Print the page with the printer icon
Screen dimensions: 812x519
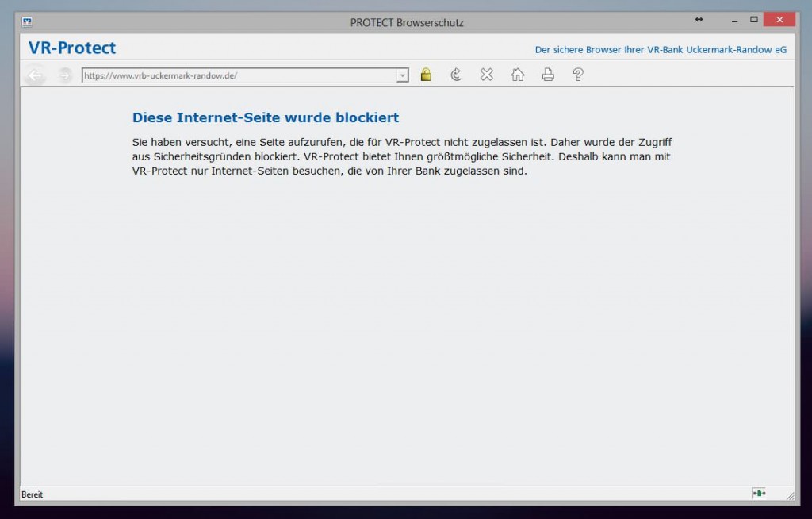[x=548, y=75]
